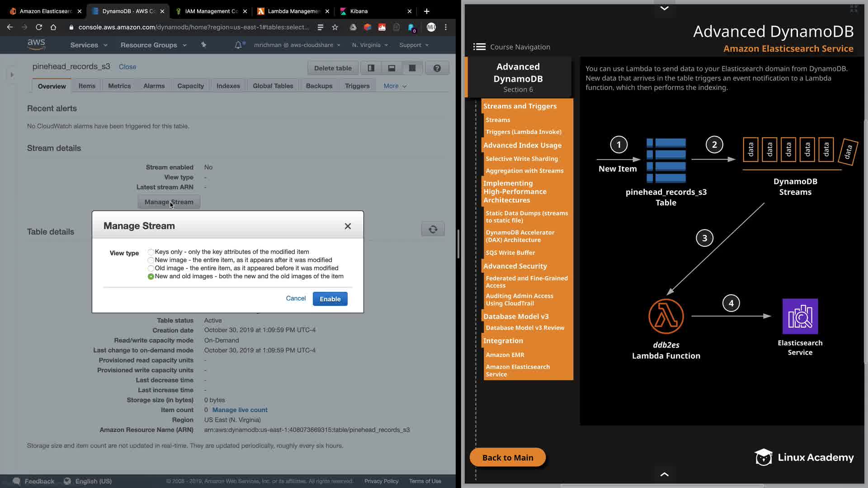Switch to side-by-side split pane layout icon
Screen dimensions: 868x488
click(x=371, y=68)
